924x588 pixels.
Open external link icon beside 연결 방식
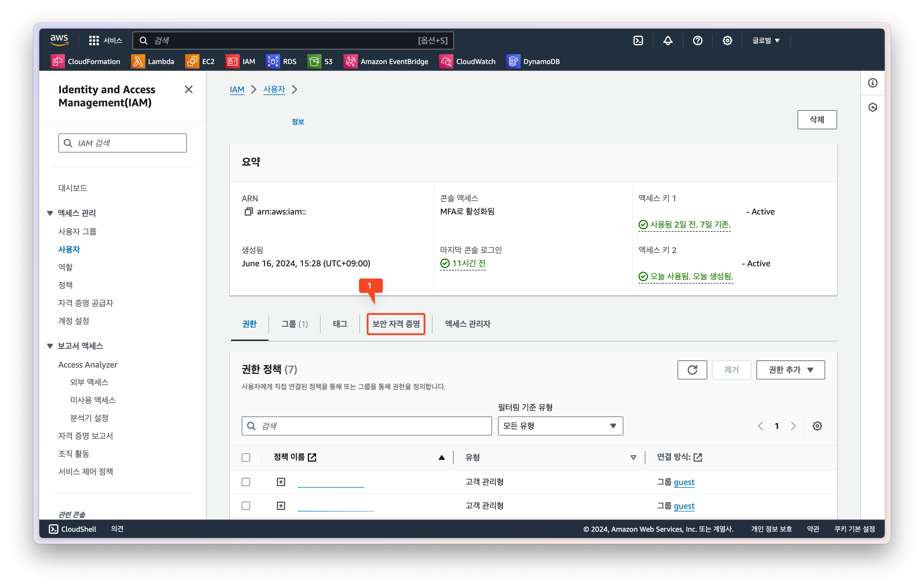697,457
